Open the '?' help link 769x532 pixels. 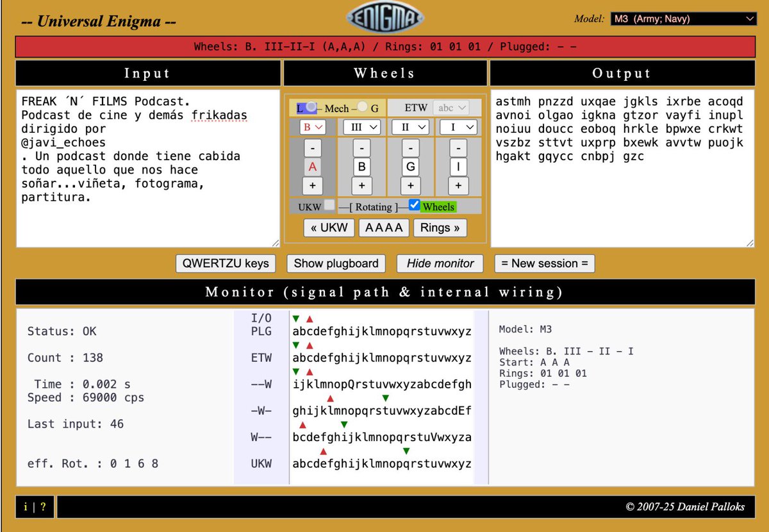[43, 507]
